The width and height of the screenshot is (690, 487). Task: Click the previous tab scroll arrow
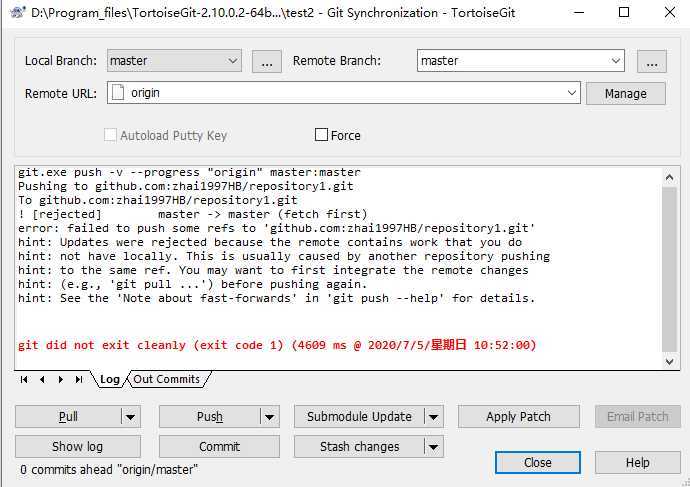point(42,379)
